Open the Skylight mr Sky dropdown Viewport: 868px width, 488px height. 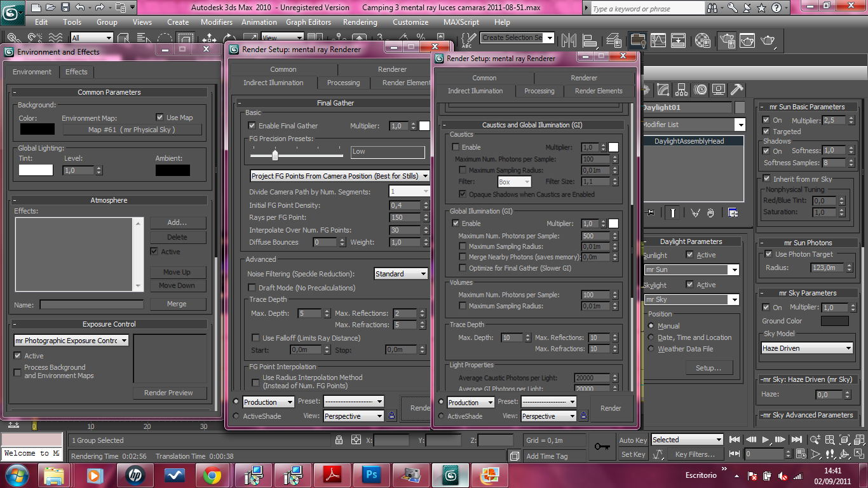click(691, 300)
